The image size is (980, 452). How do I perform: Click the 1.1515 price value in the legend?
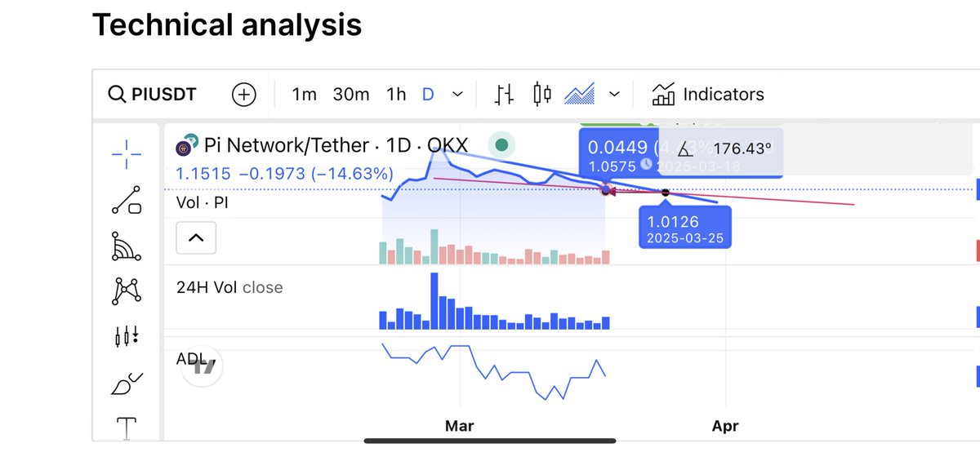click(x=203, y=174)
